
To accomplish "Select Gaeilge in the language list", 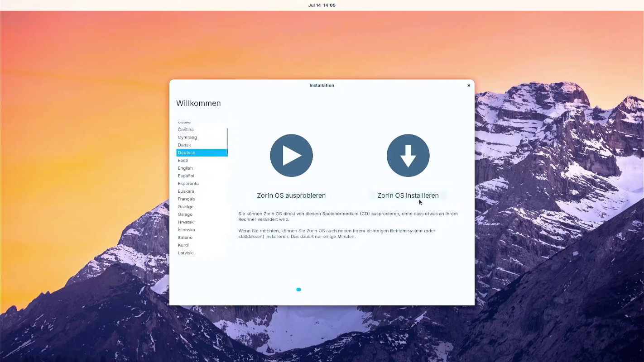I will tap(202, 206).
